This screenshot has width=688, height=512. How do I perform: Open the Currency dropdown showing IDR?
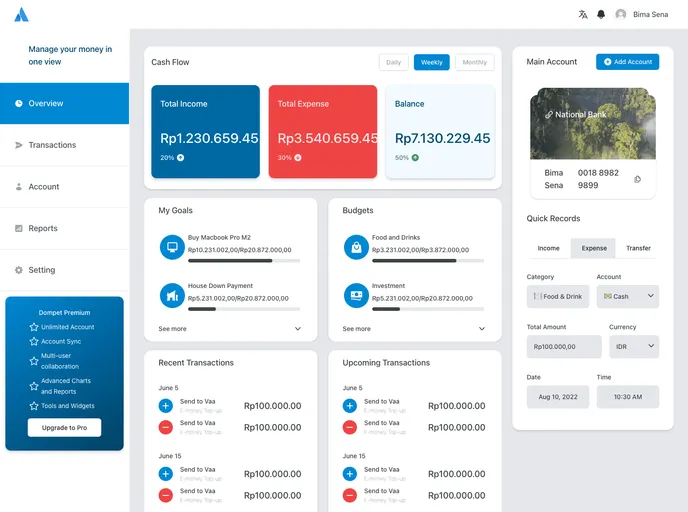(x=634, y=346)
